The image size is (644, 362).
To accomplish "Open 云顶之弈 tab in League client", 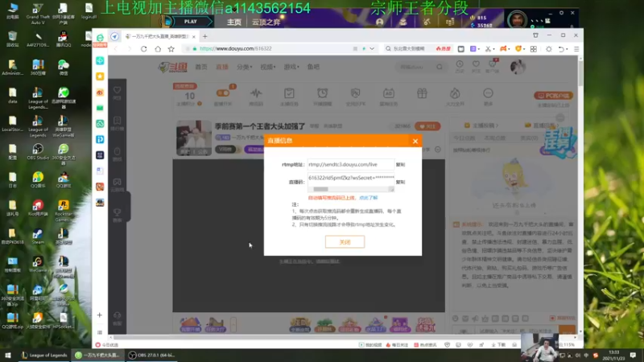I will click(266, 23).
